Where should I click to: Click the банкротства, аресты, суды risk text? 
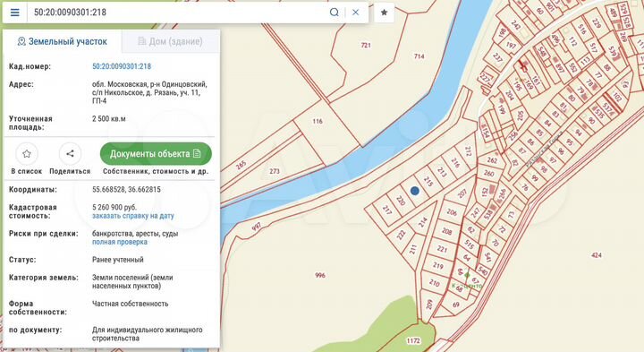[x=135, y=234]
